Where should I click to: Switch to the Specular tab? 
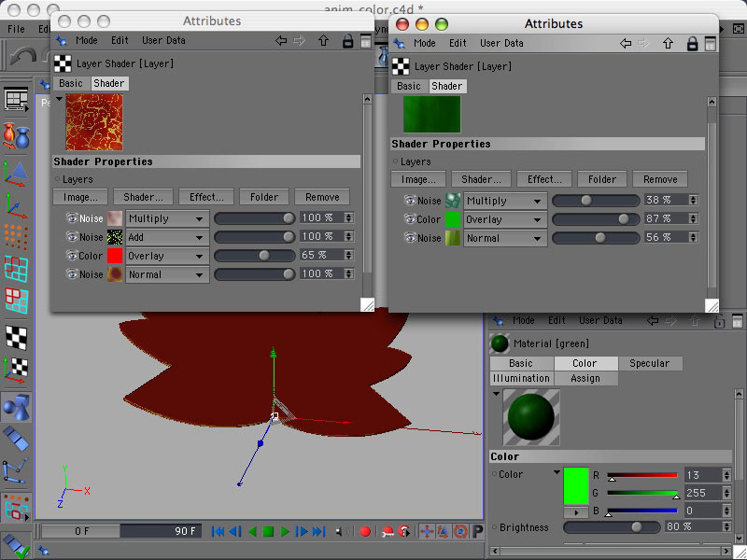coord(649,363)
